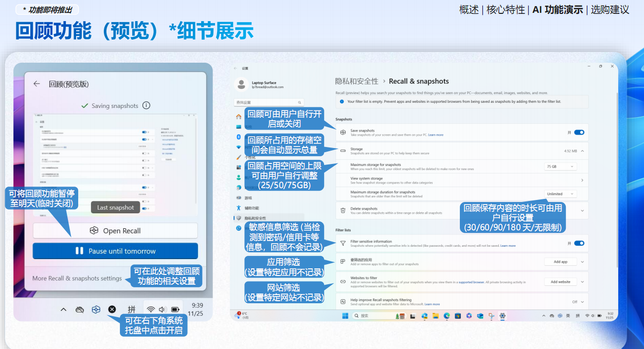This screenshot has width=644, height=349.
Task: Click the info icon beside Saving snapshots
Action: 146,105
